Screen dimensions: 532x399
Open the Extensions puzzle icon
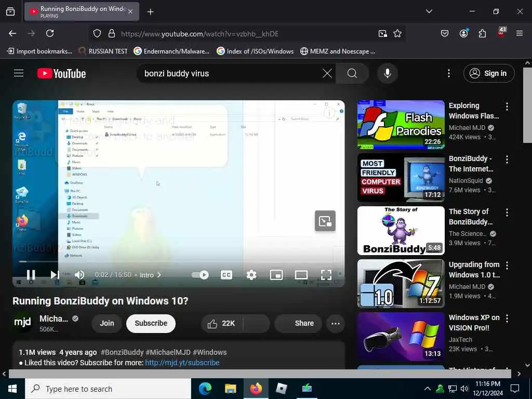pyautogui.click(x=482, y=33)
